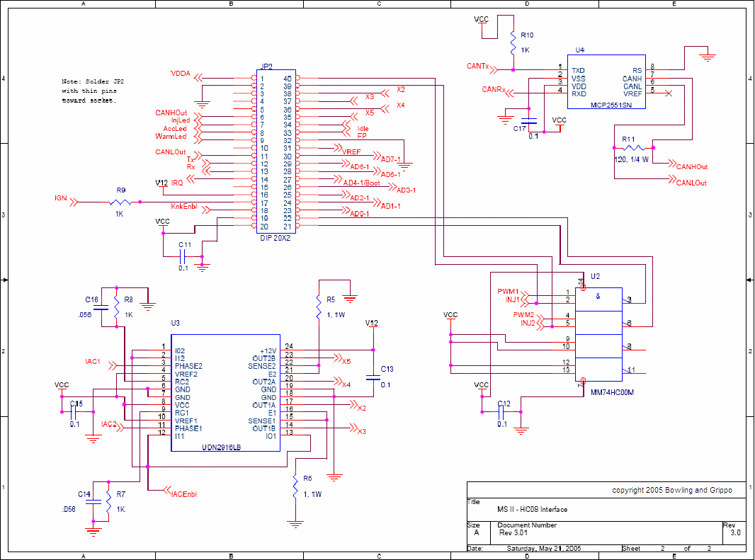Image resolution: width=755 pixels, height=560 pixels.
Task: Select the R7 1K resistor symbol
Action: (108, 500)
